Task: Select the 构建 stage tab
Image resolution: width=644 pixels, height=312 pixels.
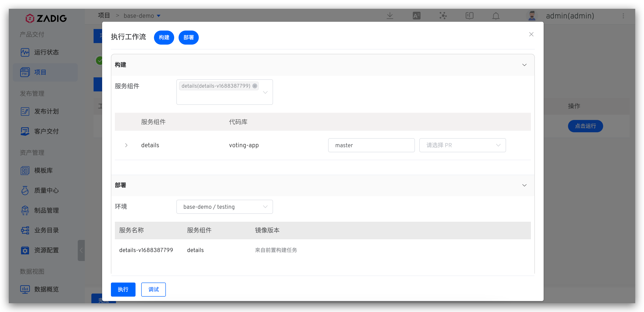Action: tap(164, 38)
